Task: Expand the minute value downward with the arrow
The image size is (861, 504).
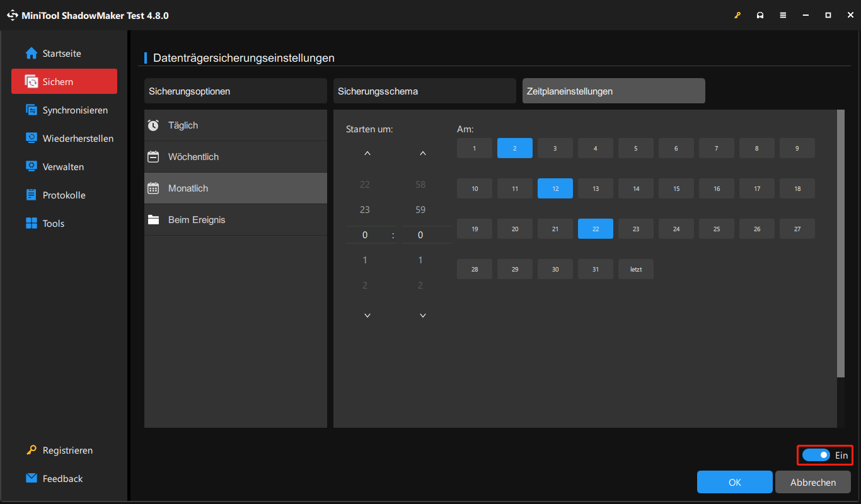Action: (x=422, y=315)
